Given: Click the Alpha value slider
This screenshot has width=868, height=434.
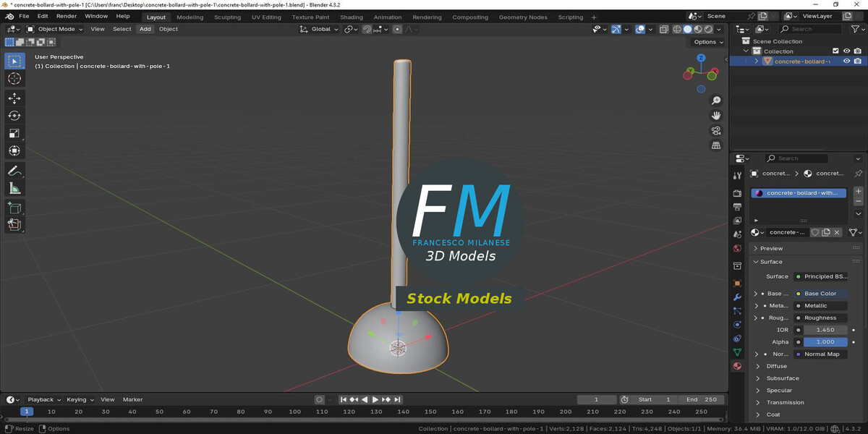Looking at the screenshot, I should tap(825, 342).
